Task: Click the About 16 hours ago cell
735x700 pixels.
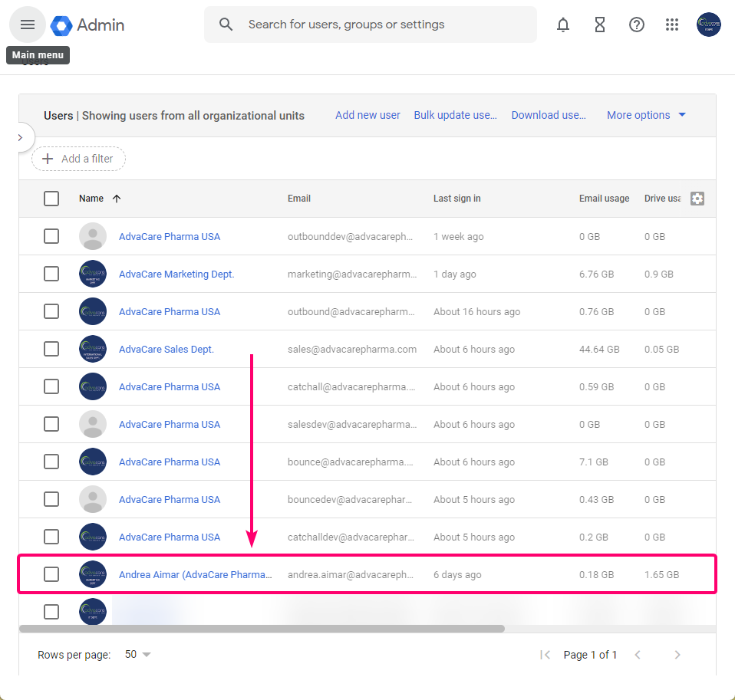Action: tap(476, 311)
